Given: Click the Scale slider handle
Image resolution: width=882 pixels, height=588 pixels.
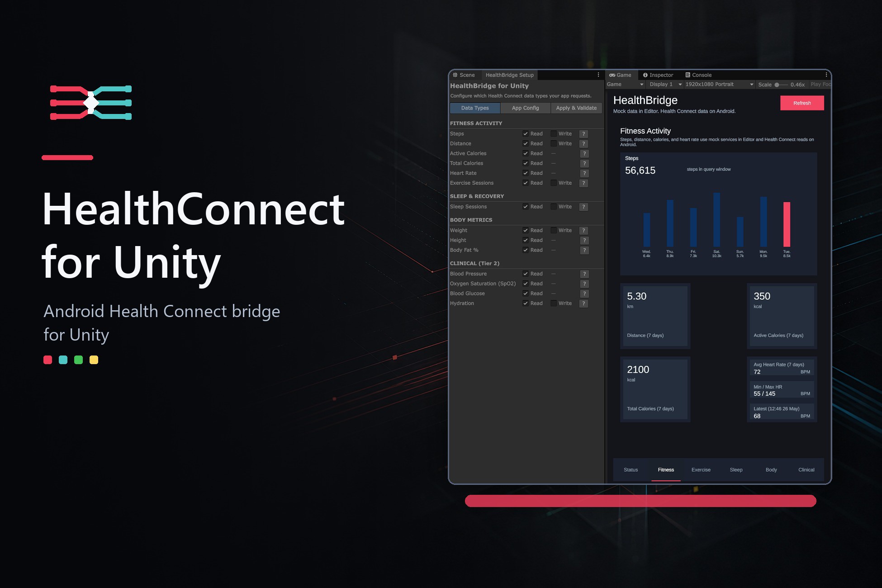Looking at the screenshot, I should point(777,85).
